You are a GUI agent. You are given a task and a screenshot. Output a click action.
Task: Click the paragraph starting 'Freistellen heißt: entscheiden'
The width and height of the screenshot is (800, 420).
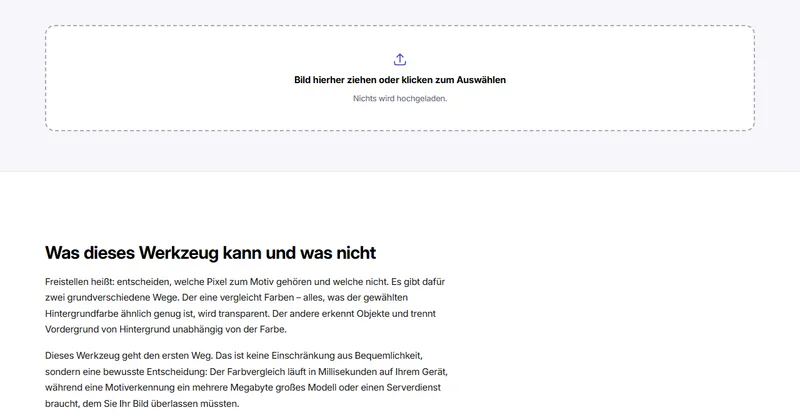click(245, 305)
